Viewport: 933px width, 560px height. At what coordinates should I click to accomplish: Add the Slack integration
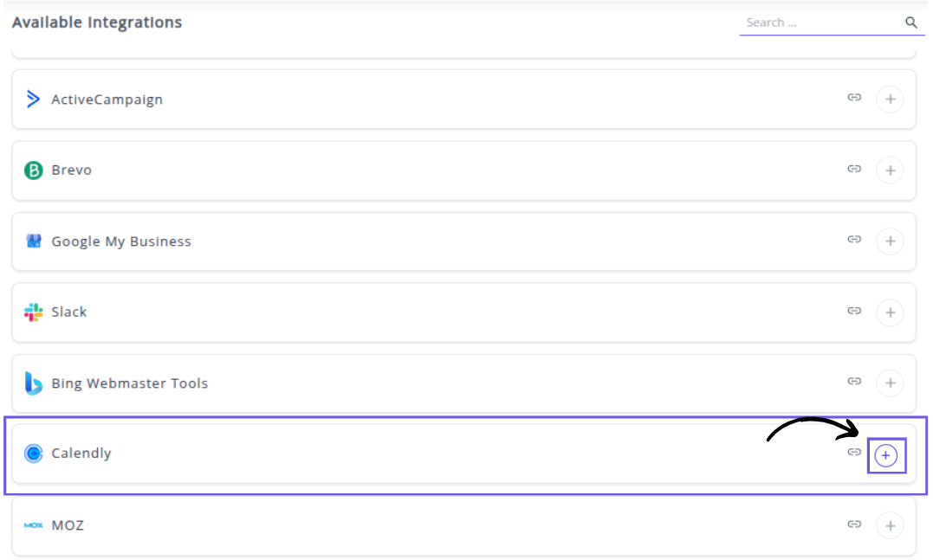(890, 312)
